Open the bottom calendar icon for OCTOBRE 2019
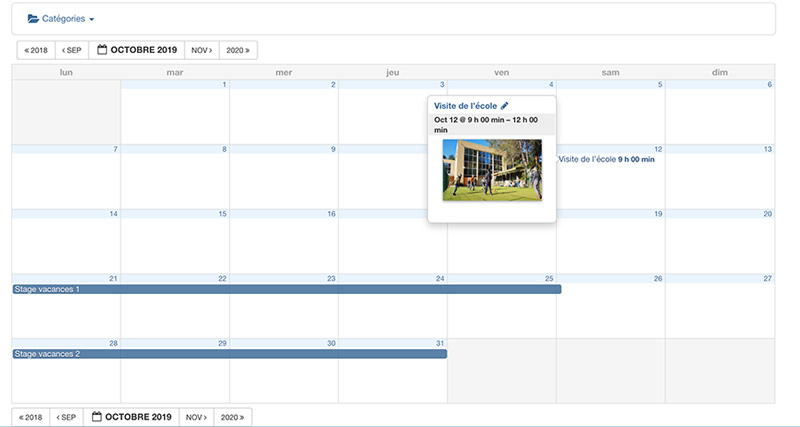This screenshot has height=427, width=800. [96, 416]
